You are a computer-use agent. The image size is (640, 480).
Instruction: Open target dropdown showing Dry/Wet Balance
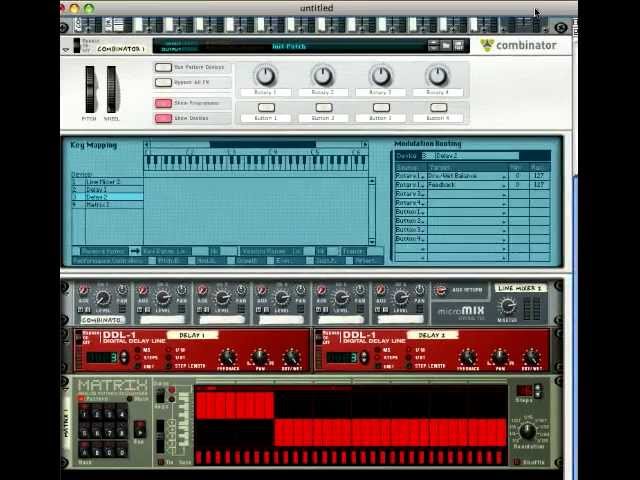(x=468, y=176)
